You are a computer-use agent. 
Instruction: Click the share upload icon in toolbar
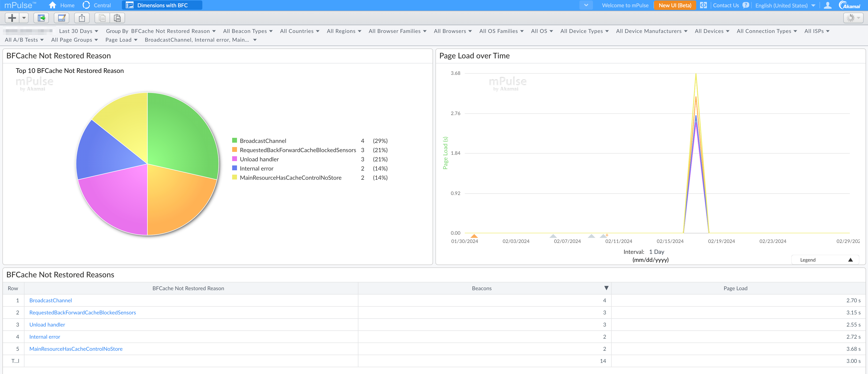(x=82, y=18)
